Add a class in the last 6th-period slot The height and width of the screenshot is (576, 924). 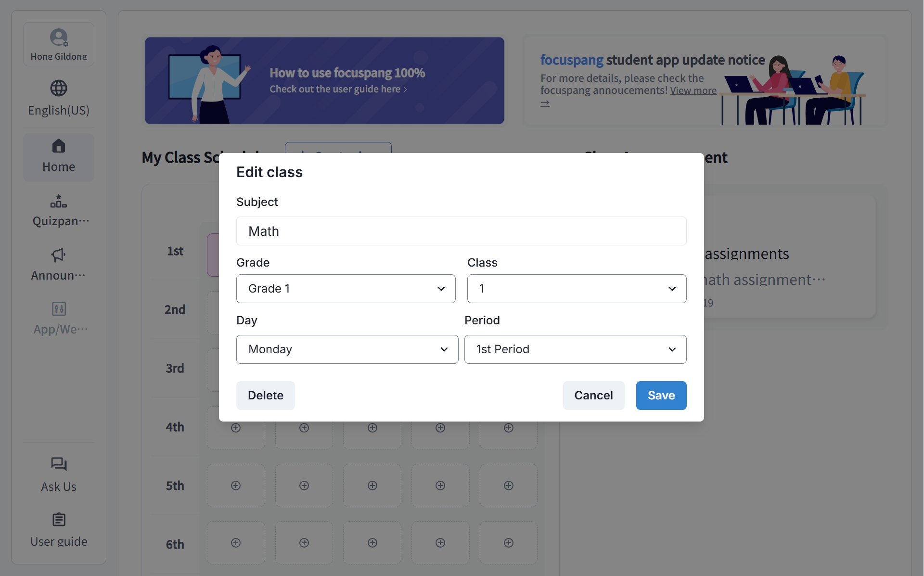click(x=509, y=543)
